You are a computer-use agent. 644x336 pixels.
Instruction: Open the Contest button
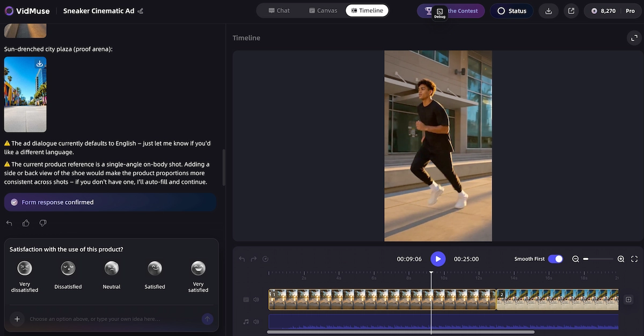(x=451, y=11)
